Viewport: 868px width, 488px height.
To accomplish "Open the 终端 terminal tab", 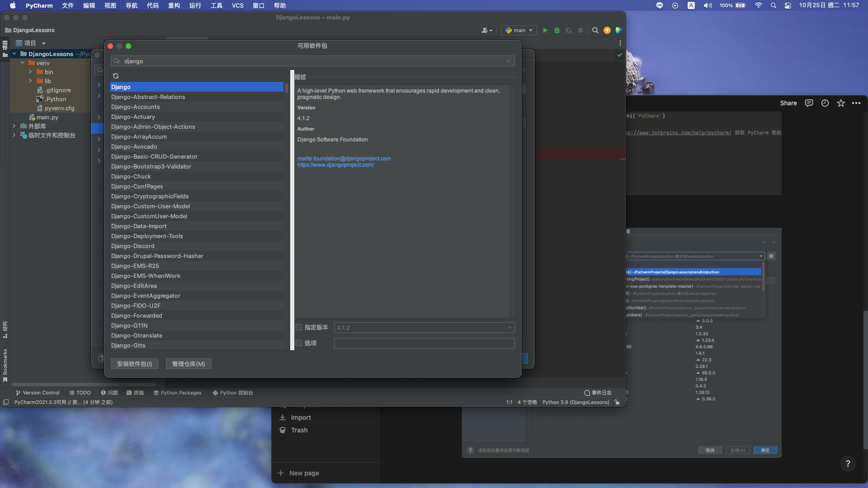I will pyautogui.click(x=135, y=393).
